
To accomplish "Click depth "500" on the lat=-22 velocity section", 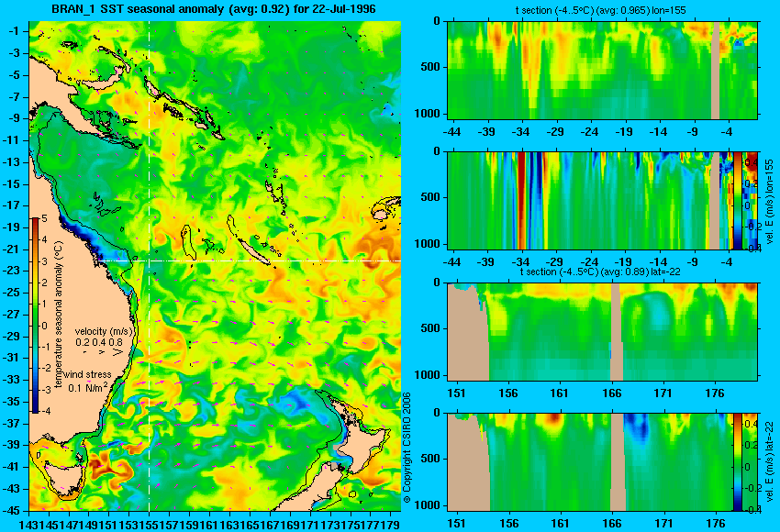I will 430,459.
